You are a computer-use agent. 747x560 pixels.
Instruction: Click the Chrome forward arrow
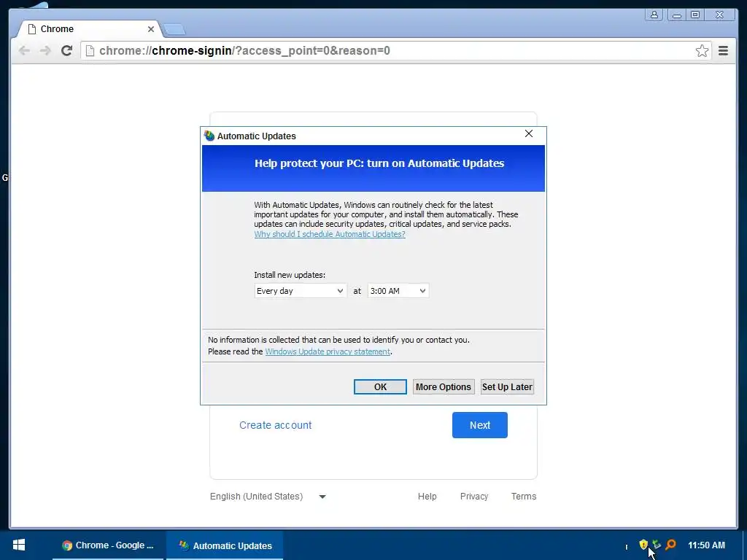pyautogui.click(x=45, y=50)
